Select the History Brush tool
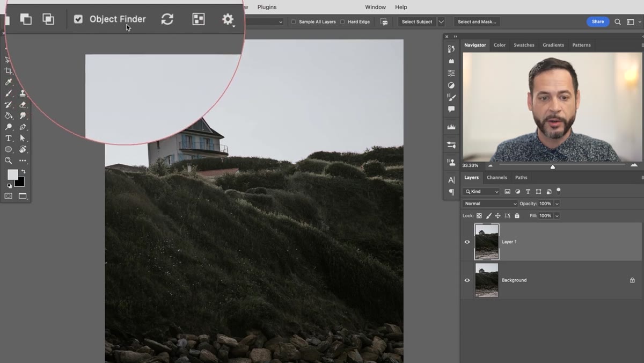 click(x=8, y=105)
